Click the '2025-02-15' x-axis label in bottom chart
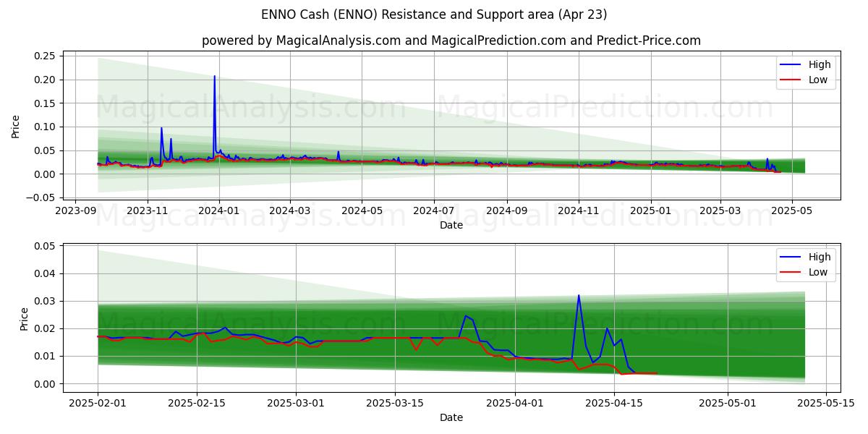Image resolution: width=868 pixels, height=434 pixels. [197, 403]
